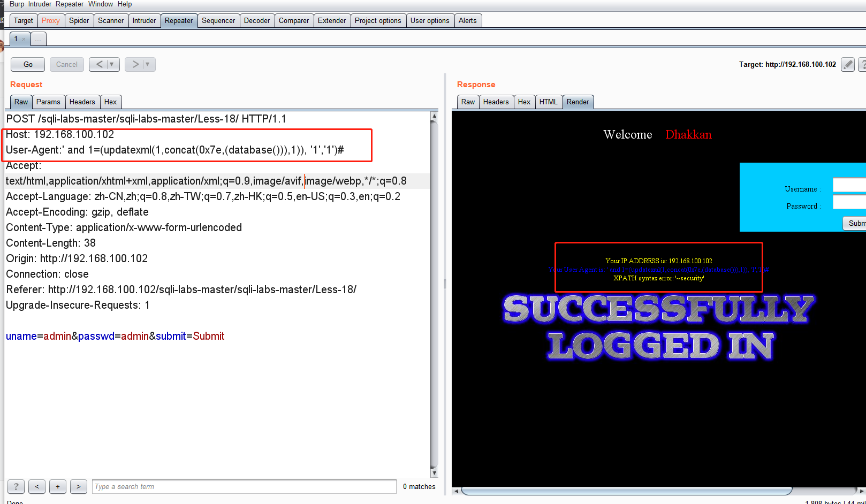Select the Repeater tool tab
The width and height of the screenshot is (866, 504).
point(179,21)
